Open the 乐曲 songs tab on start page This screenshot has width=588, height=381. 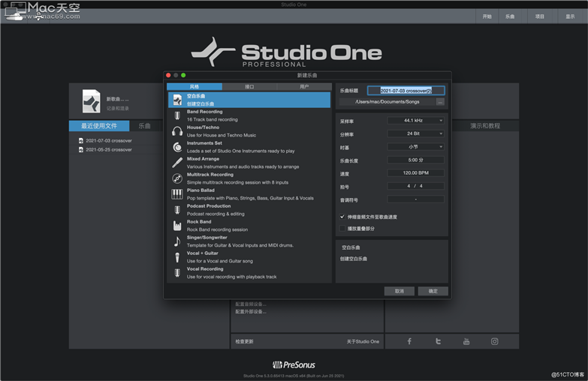145,126
